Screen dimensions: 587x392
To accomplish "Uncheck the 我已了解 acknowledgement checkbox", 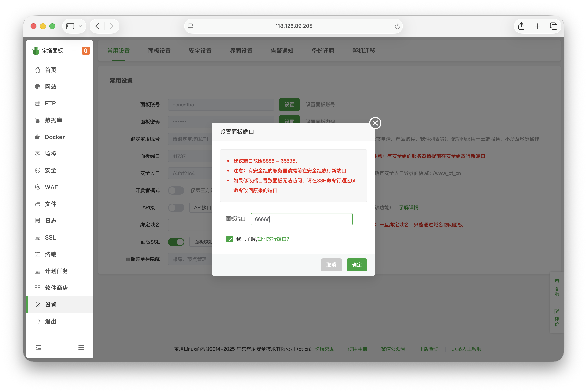I will (x=230, y=239).
